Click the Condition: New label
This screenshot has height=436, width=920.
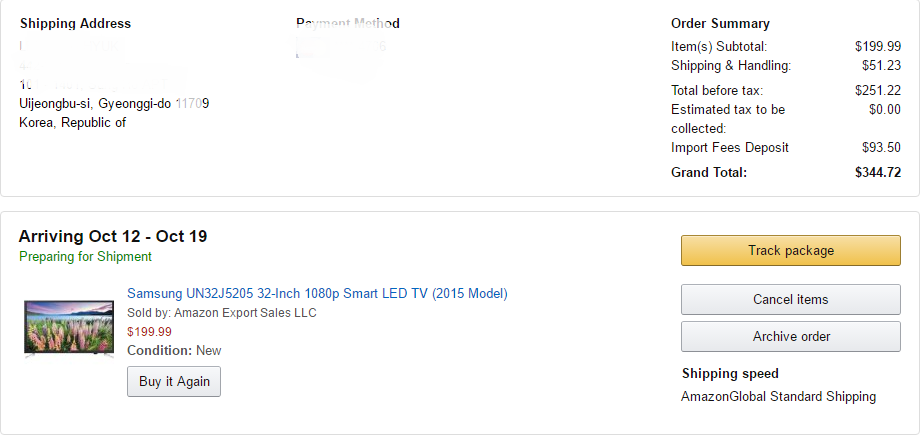point(174,351)
